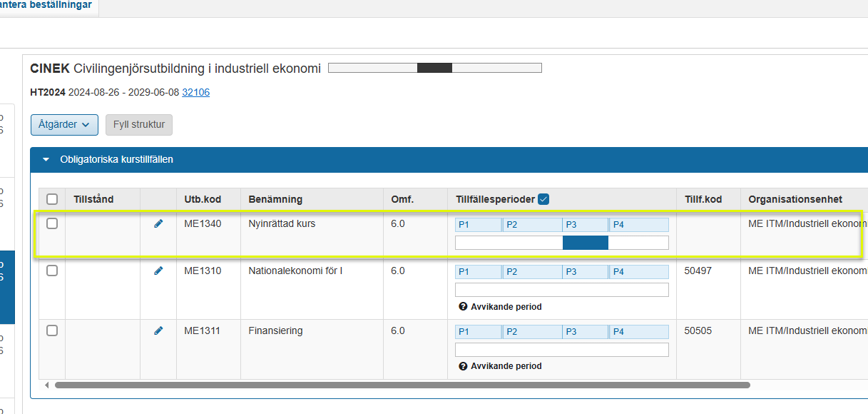Open the Åtgärder dropdown menu
The height and width of the screenshot is (414, 868).
point(64,124)
